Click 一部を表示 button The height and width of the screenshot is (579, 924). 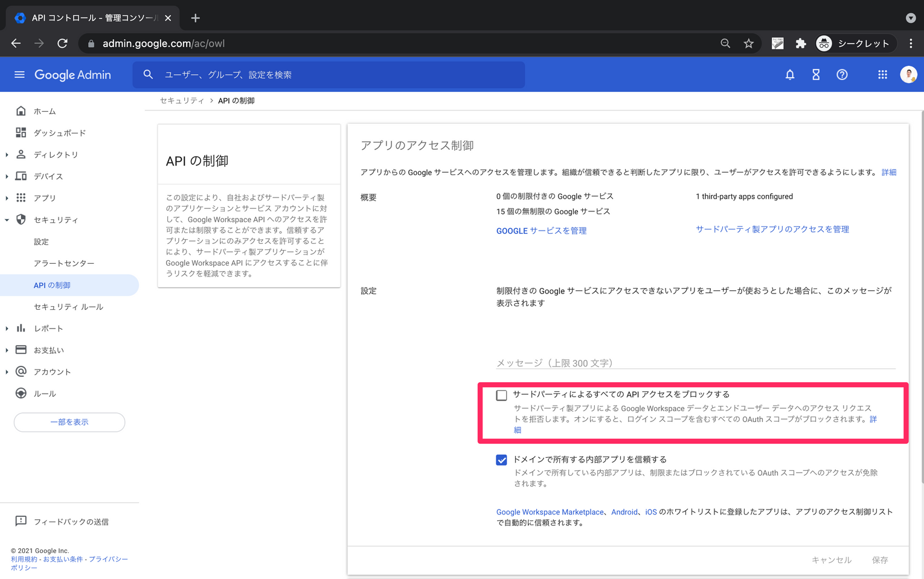69,422
